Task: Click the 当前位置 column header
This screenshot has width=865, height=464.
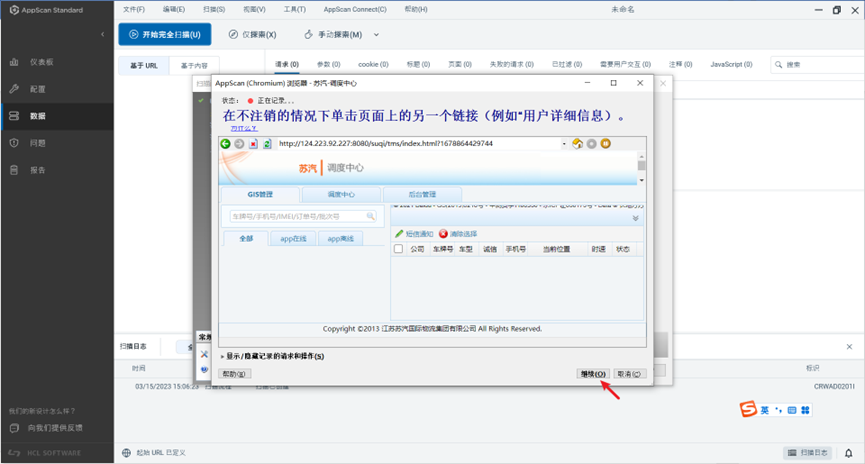Action: [556, 249]
